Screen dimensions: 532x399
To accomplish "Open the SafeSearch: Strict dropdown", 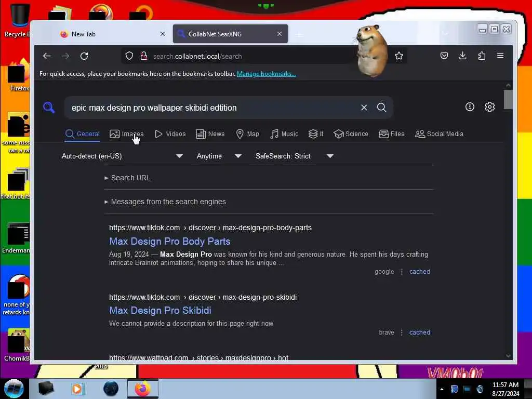I will pyautogui.click(x=295, y=156).
